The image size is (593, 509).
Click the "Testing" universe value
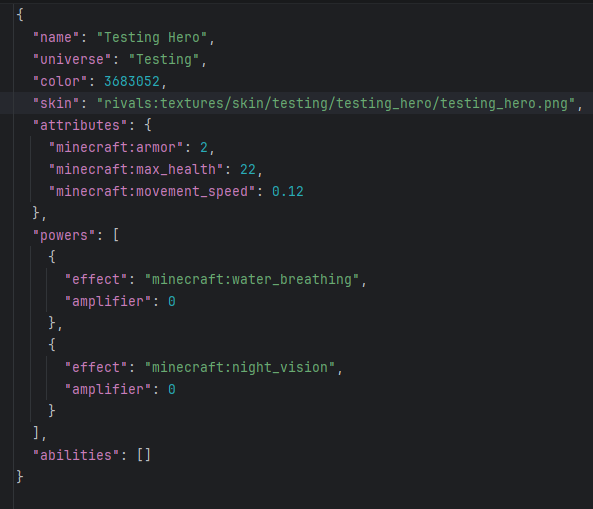point(164,59)
